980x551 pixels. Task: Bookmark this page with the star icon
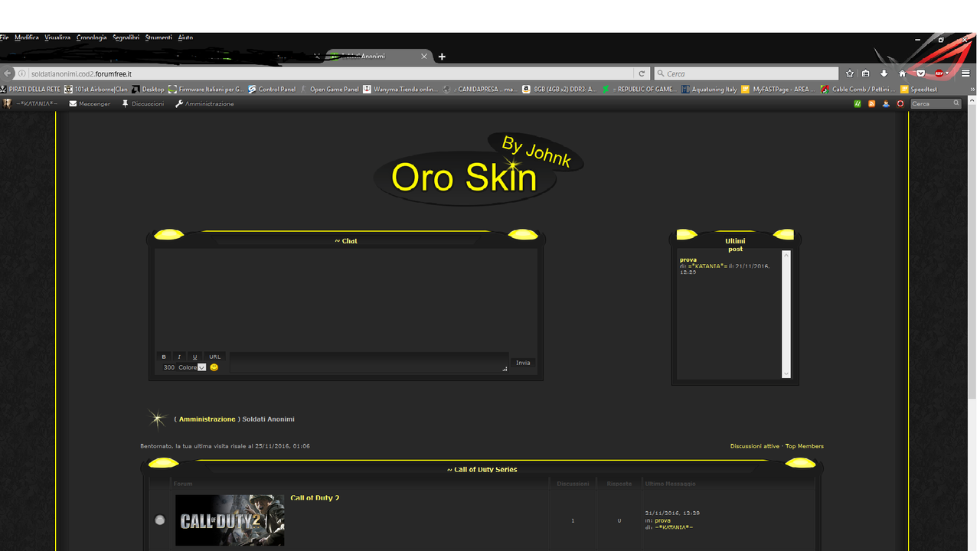pos(850,73)
